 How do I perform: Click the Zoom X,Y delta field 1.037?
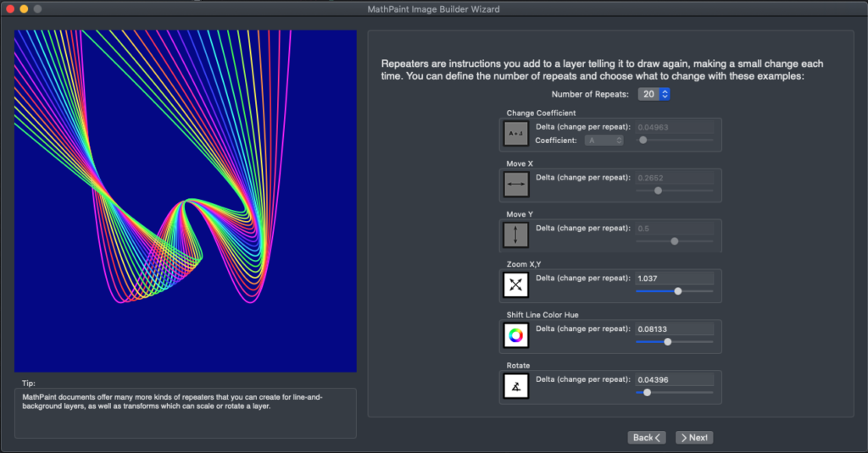674,279
